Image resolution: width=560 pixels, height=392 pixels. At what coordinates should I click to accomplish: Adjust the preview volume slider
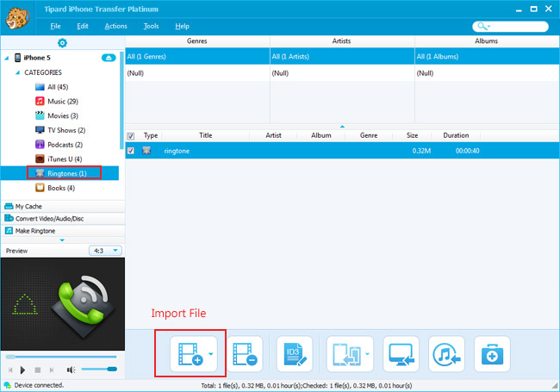click(99, 369)
